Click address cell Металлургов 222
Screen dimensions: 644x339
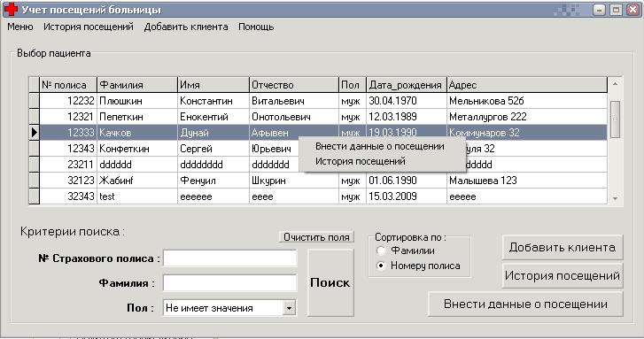(527, 117)
